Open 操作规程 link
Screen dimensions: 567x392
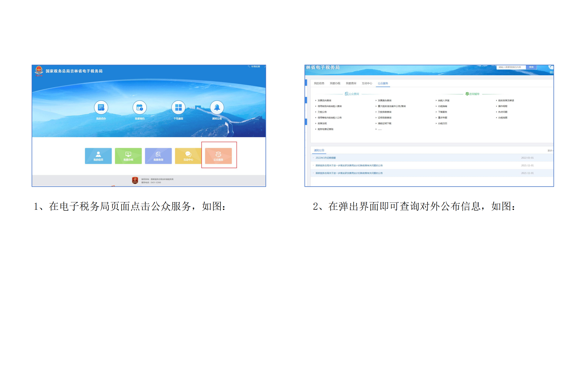(x=503, y=106)
